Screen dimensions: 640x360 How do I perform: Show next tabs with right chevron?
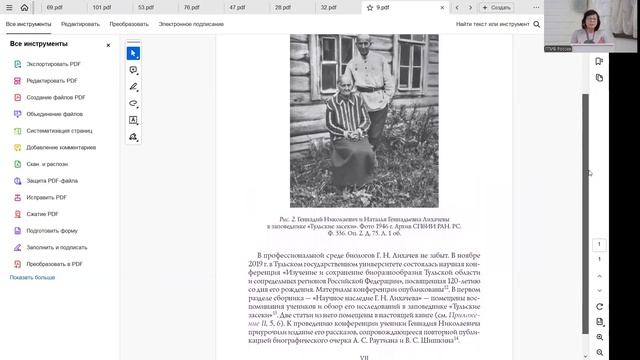[x=470, y=7]
